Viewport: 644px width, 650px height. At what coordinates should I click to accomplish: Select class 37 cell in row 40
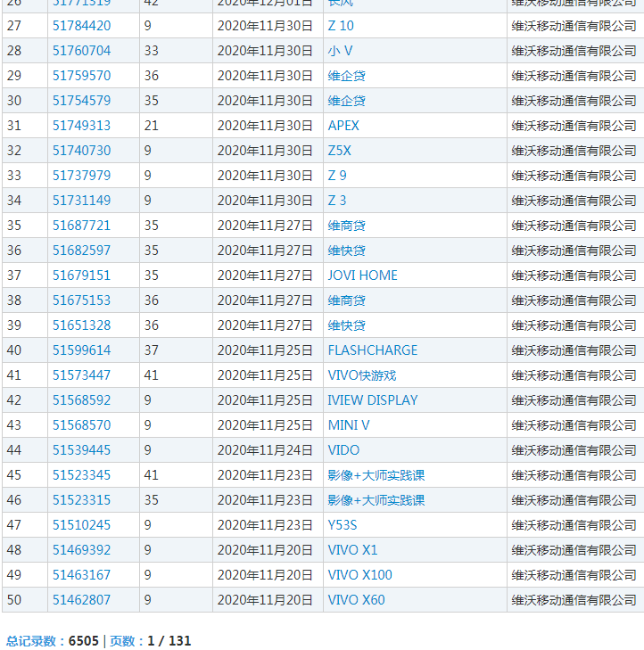tap(176, 350)
